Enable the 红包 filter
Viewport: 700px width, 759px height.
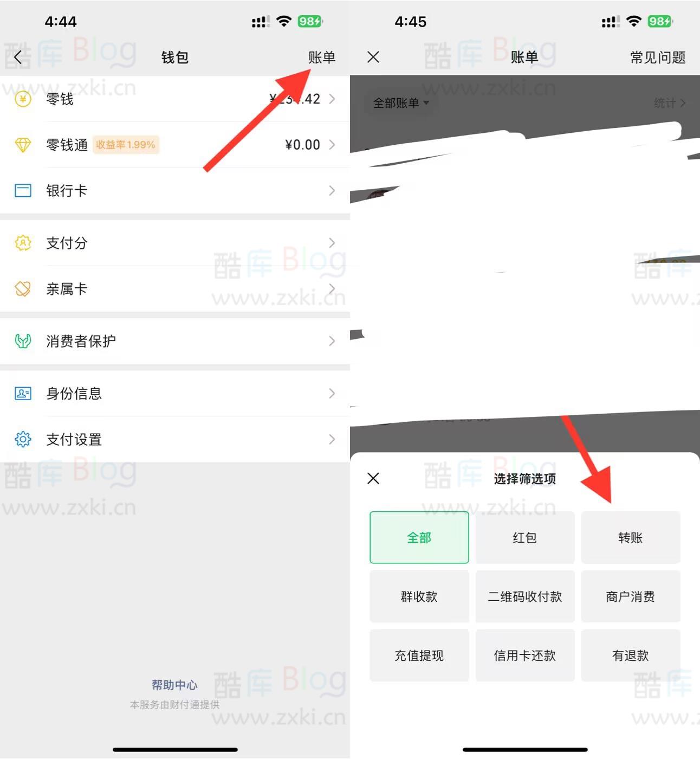click(x=524, y=537)
